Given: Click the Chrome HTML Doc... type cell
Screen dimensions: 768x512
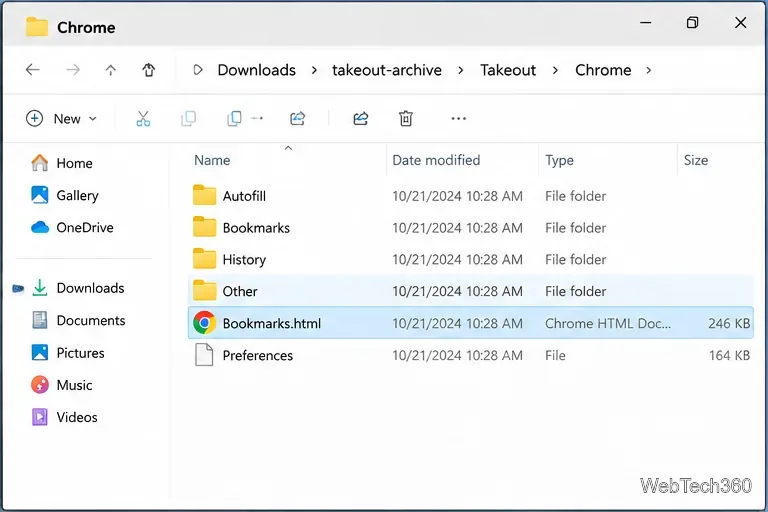Looking at the screenshot, I should [x=608, y=323].
